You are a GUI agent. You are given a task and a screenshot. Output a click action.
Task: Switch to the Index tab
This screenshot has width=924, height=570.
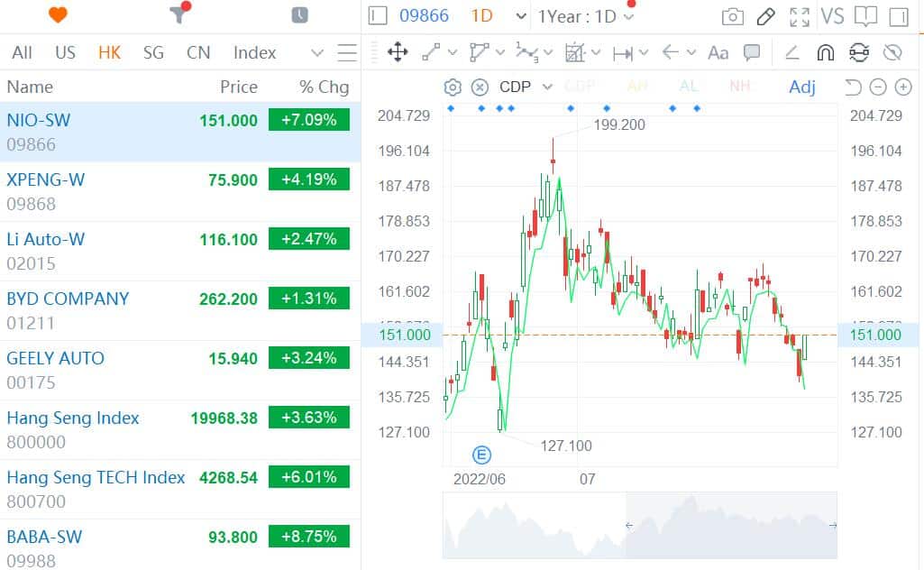pyautogui.click(x=253, y=52)
